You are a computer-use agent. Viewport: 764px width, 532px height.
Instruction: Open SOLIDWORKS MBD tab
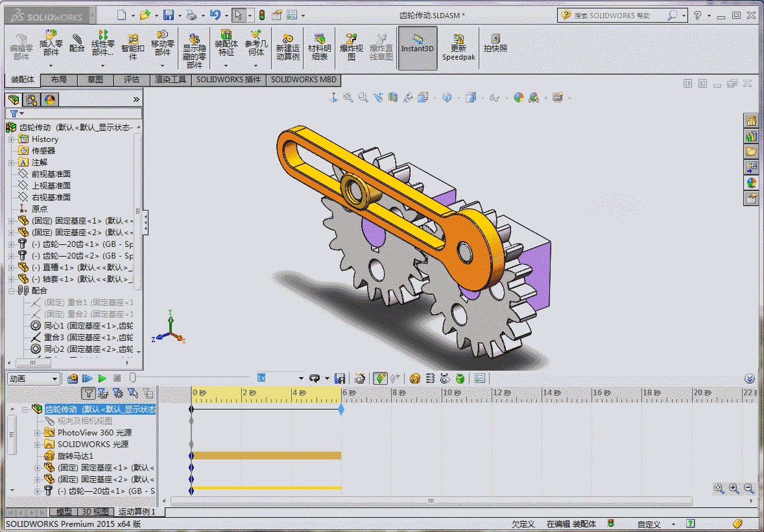pos(304,79)
